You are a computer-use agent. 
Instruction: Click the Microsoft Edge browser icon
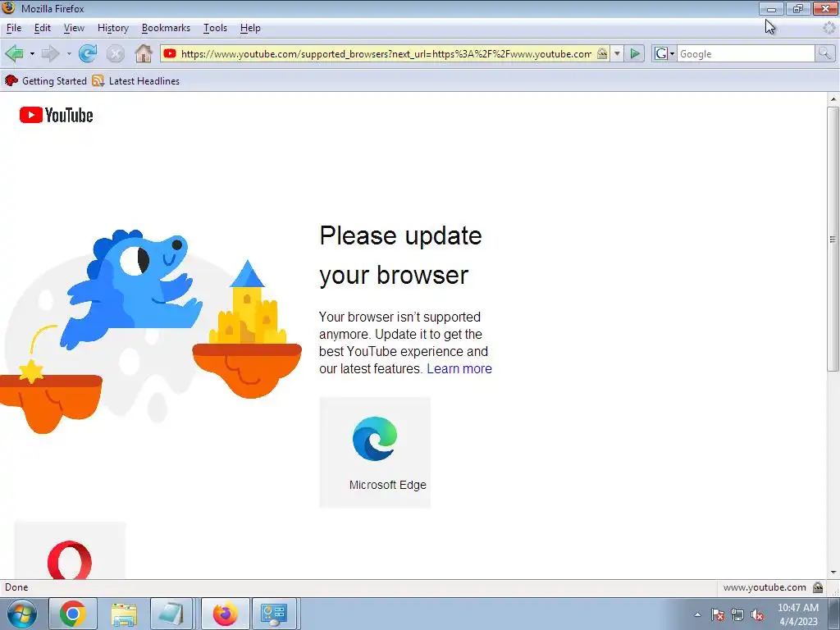pos(375,438)
